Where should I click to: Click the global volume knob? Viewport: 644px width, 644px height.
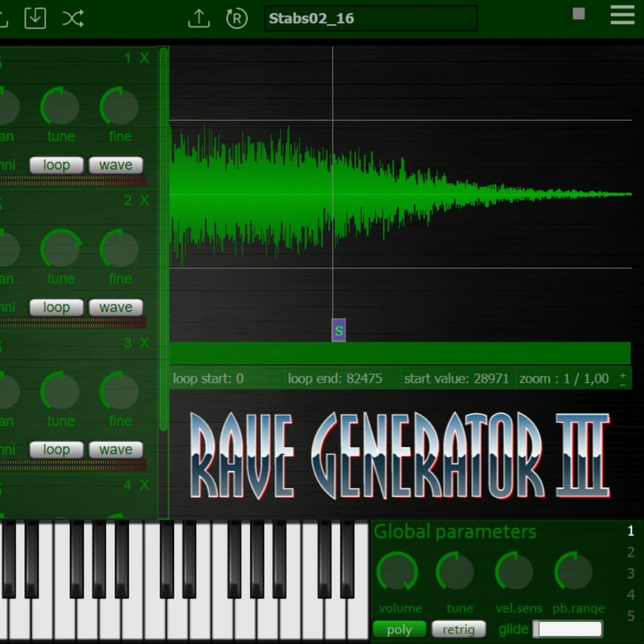point(397,571)
